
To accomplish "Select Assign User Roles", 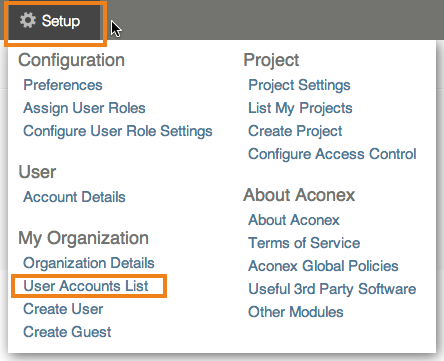I will (84, 108).
